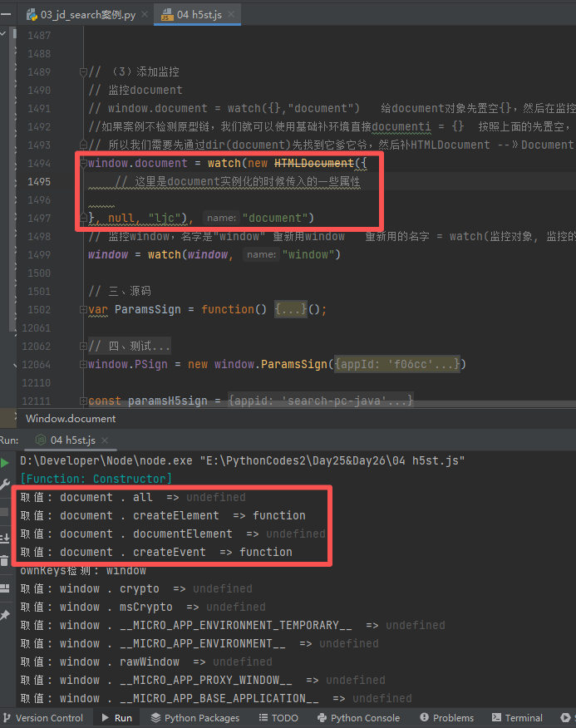
Task: Expand the {appid: 'search-pc-java'...} folded object
Action: coord(320,401)
